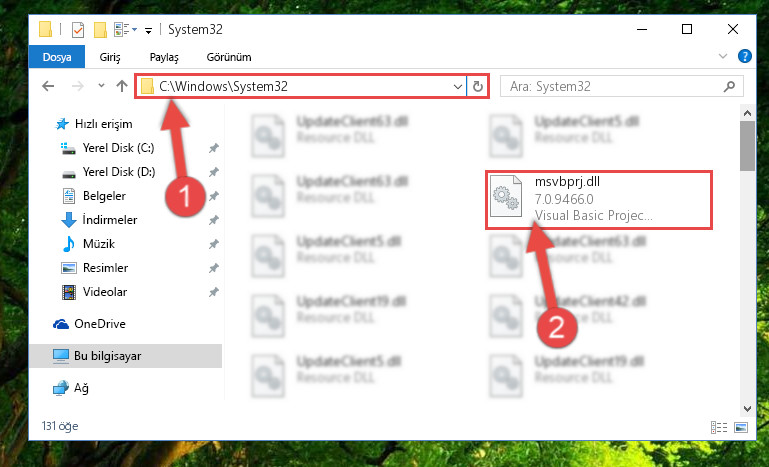Screen dimensions: 769x467
Task: Switch to details view layout icon
Action: (718, 427)
